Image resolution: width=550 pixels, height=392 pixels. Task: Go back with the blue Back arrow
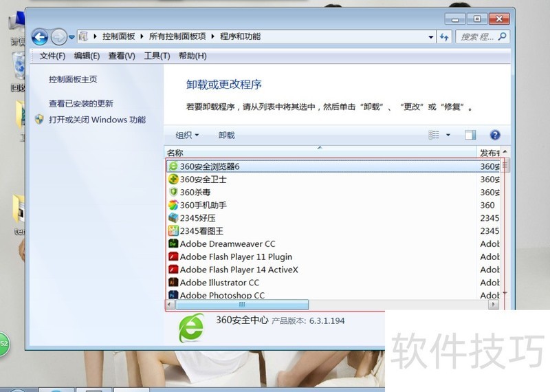click(x=40, y=37)
